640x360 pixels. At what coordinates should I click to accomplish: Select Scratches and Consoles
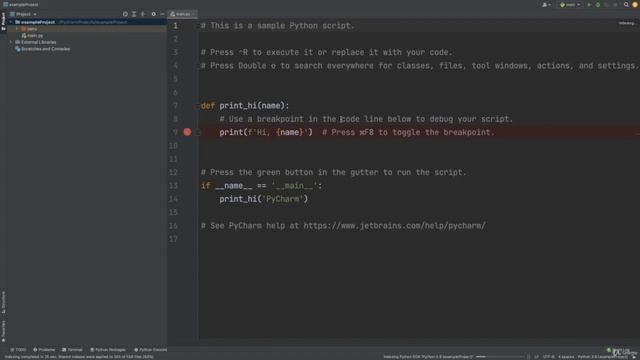[x=42, y=49]
